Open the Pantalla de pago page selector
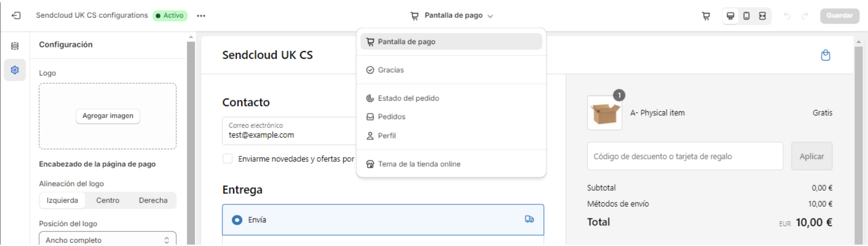The height and width of the screenshot is (246, 868). (452, 15)
